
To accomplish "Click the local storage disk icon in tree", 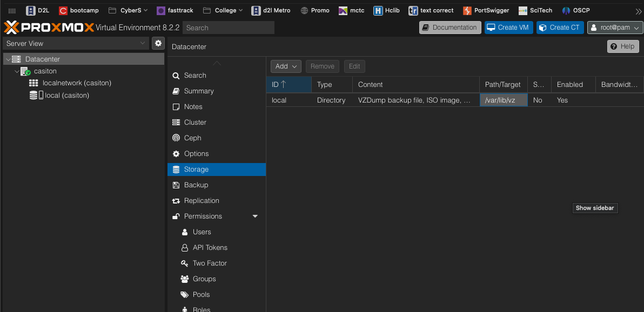I will [x=35, y=96].
